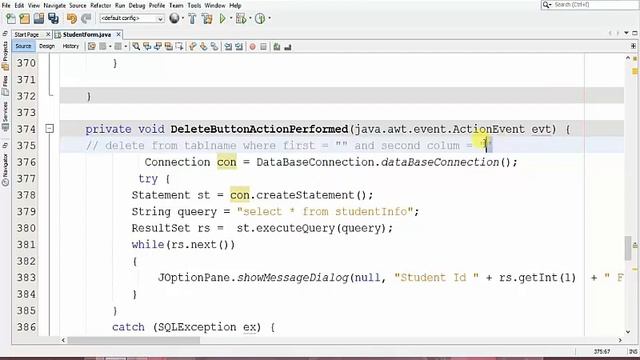Click Find Previous Occurrence icon
This screenshot has height=360, width=640.
tap(147, 47)
